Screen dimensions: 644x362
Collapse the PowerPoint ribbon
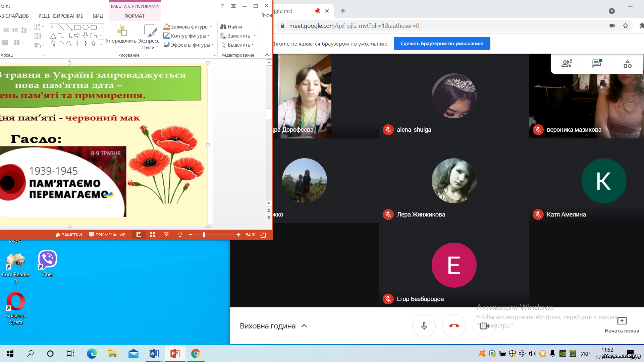pos(267,55)
